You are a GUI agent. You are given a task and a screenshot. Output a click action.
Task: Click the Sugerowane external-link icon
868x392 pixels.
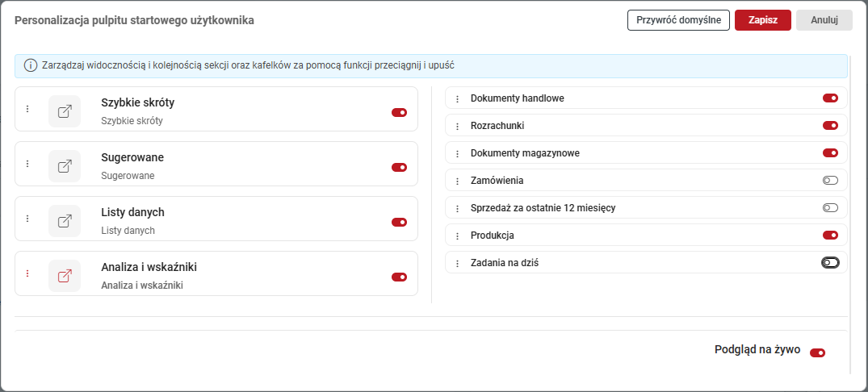(x=65, y=166)
